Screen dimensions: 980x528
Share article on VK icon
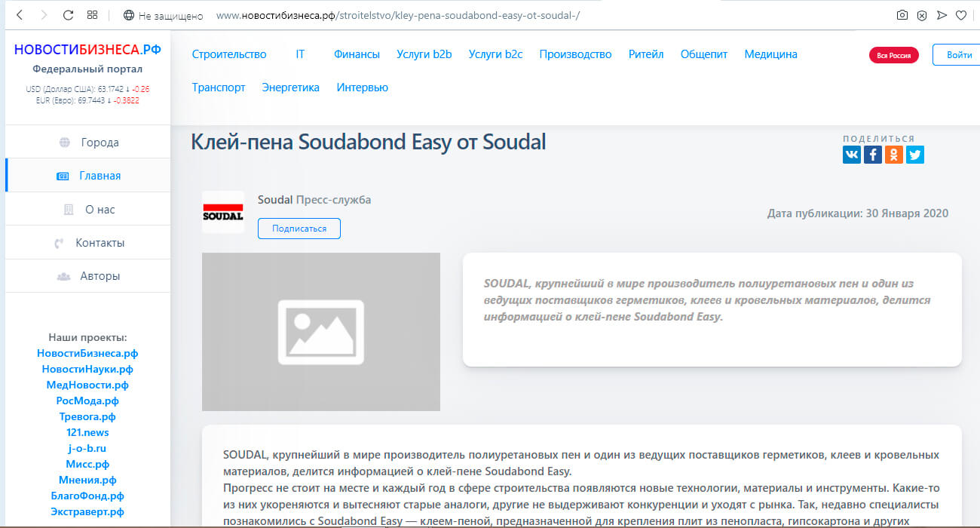pos(852,155)
